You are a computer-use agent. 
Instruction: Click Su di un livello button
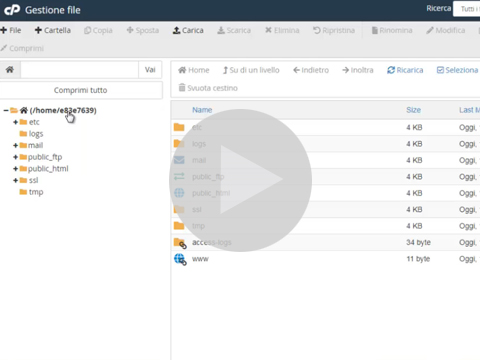tap(251, 70)
